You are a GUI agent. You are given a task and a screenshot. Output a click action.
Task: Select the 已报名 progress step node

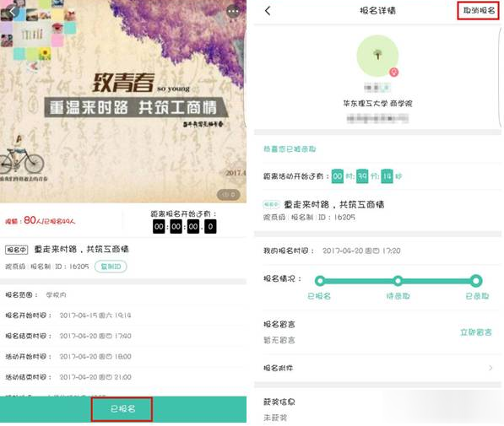coord(319,281)
